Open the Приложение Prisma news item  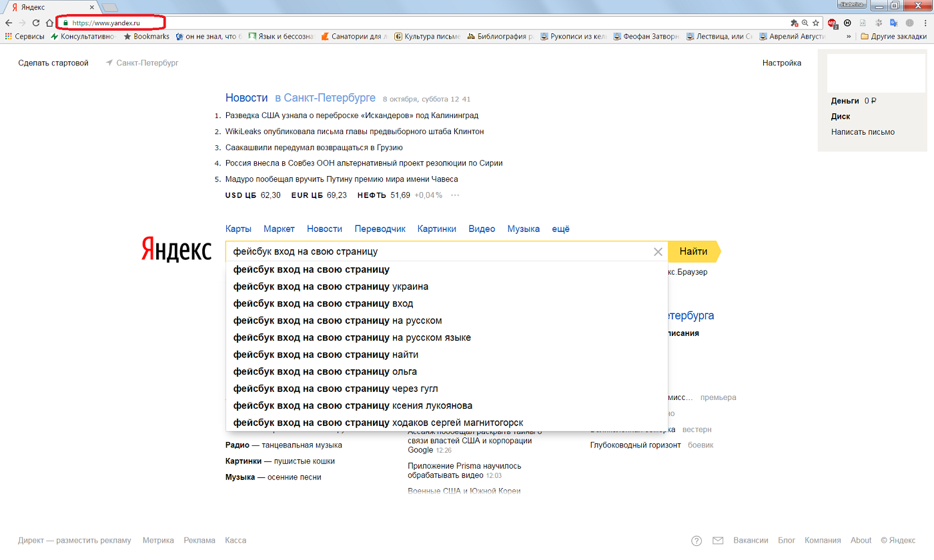pyautogui.click(x=464, y=471)
